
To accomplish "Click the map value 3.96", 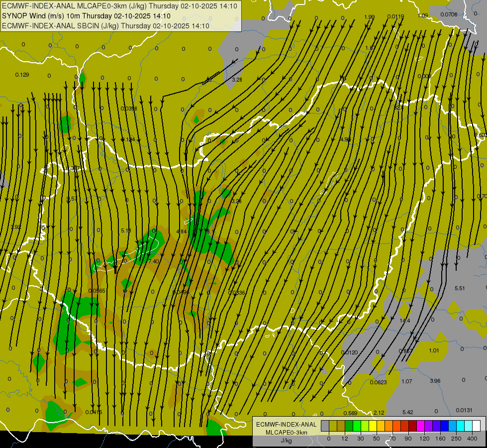I will click(x=435, y=381).
